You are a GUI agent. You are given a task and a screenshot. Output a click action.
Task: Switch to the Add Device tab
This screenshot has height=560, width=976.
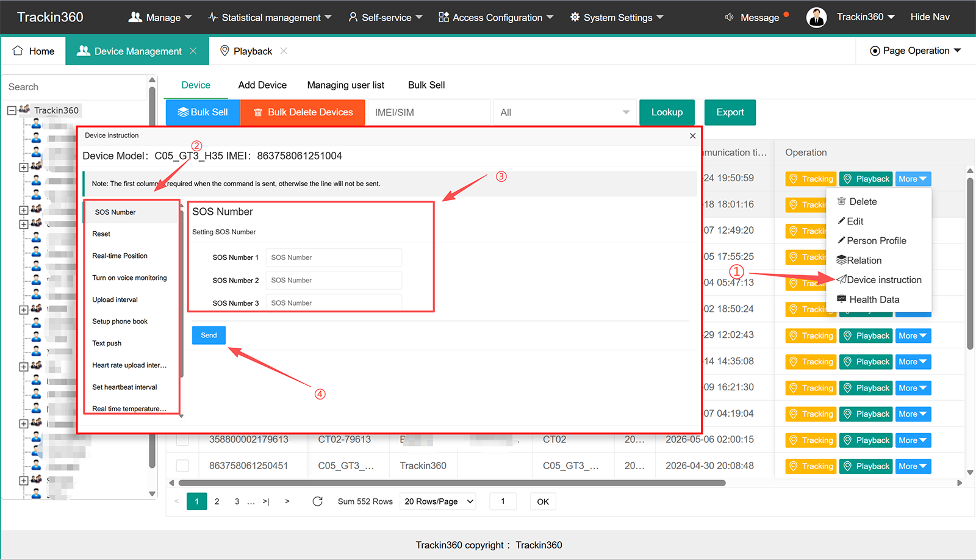pyautogui.click(x=262, y=85)
